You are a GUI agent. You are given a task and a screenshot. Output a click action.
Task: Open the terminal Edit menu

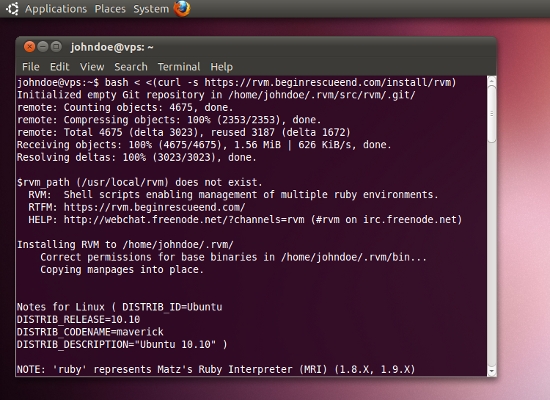coord(60,67)
